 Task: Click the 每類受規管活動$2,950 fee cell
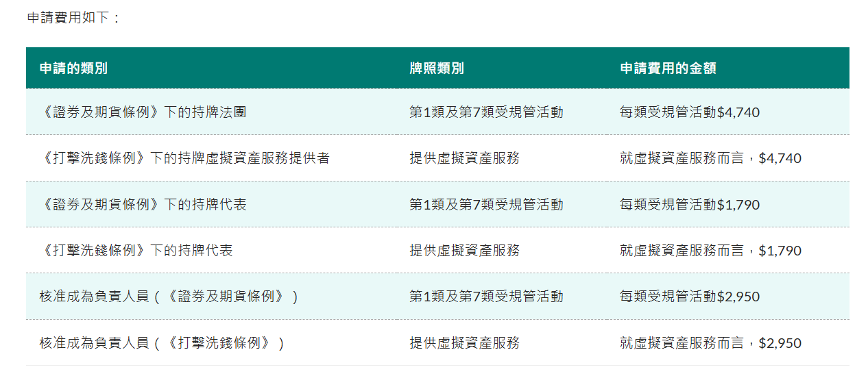point(690,297)
